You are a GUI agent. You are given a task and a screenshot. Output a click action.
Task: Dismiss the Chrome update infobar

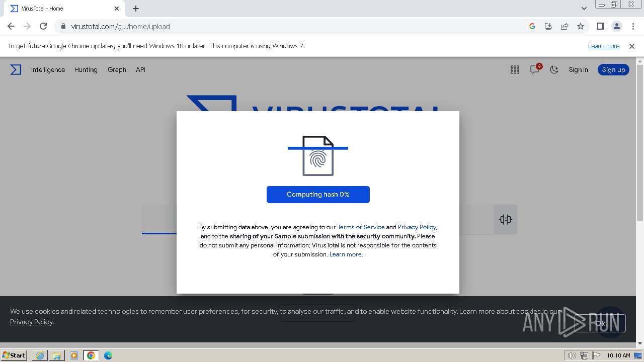pos(632,46)
